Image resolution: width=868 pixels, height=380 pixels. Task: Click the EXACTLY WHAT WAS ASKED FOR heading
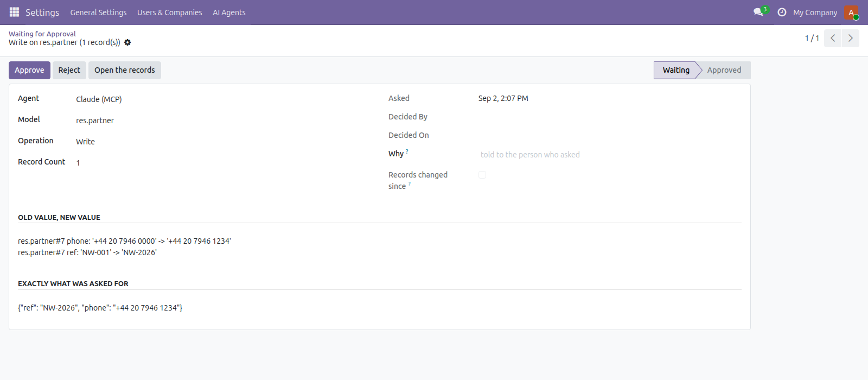tap(73, 283)
